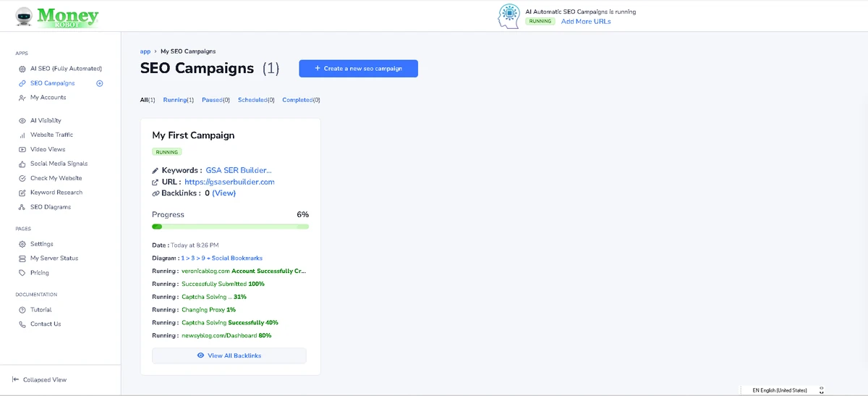Viewport: 868px width, 396px height.
Task: Click the SEO Diagrams network icon
Action: pyautogui.click(x=22, y=207)
